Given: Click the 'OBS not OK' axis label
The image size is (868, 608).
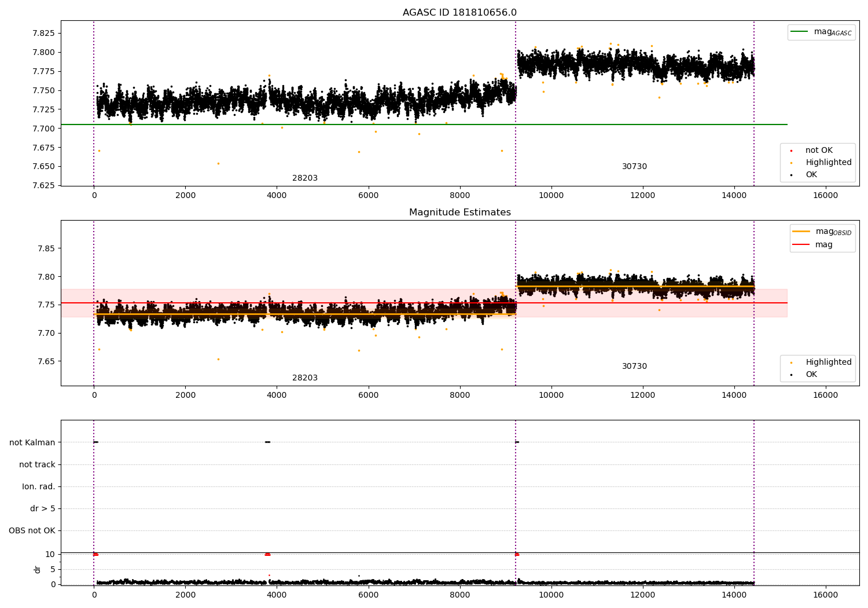Looking at the screenshot, I should click(x=32, y=531).
